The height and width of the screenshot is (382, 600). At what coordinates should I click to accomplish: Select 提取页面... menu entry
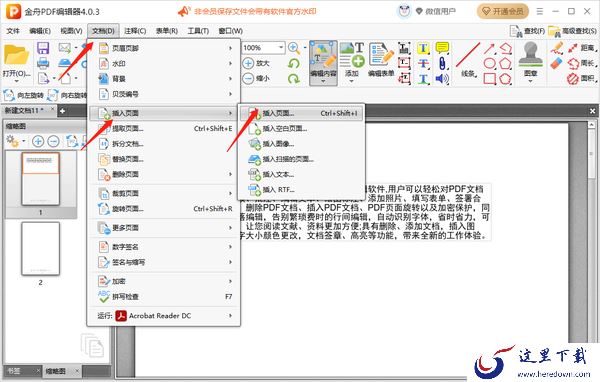[165, 129]
